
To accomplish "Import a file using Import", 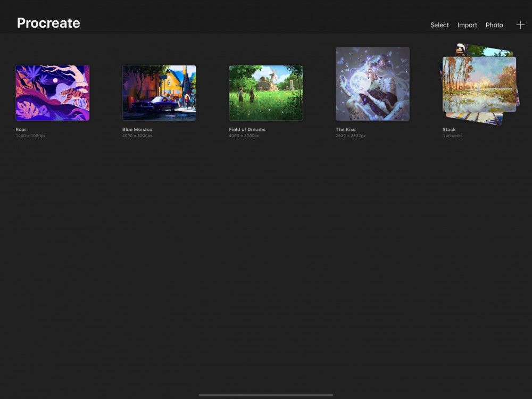I will (467, 24).
